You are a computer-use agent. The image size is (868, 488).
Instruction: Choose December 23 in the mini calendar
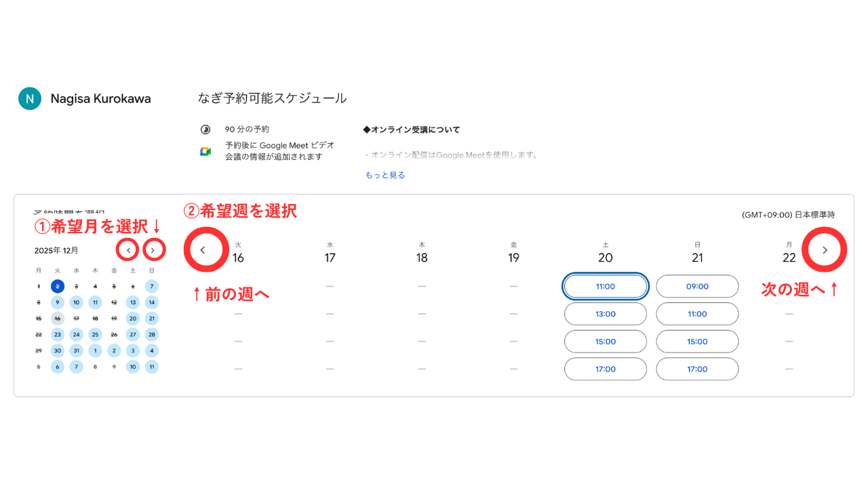click(58, 335)
